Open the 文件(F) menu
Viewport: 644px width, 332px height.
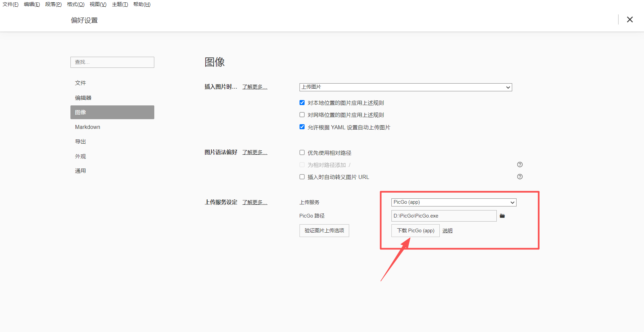[x=10, y=4]
